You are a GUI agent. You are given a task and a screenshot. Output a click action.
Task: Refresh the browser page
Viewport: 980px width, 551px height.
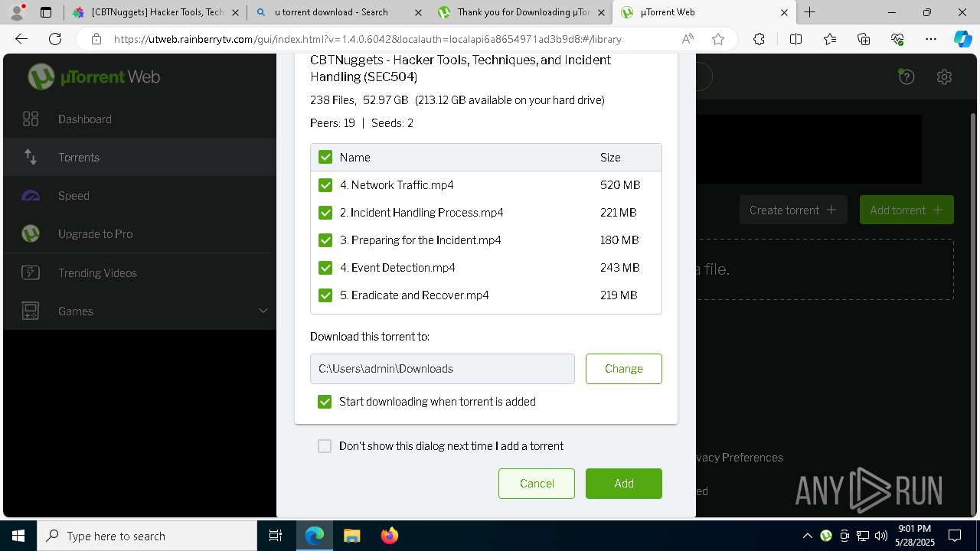(x=55, y=39)
